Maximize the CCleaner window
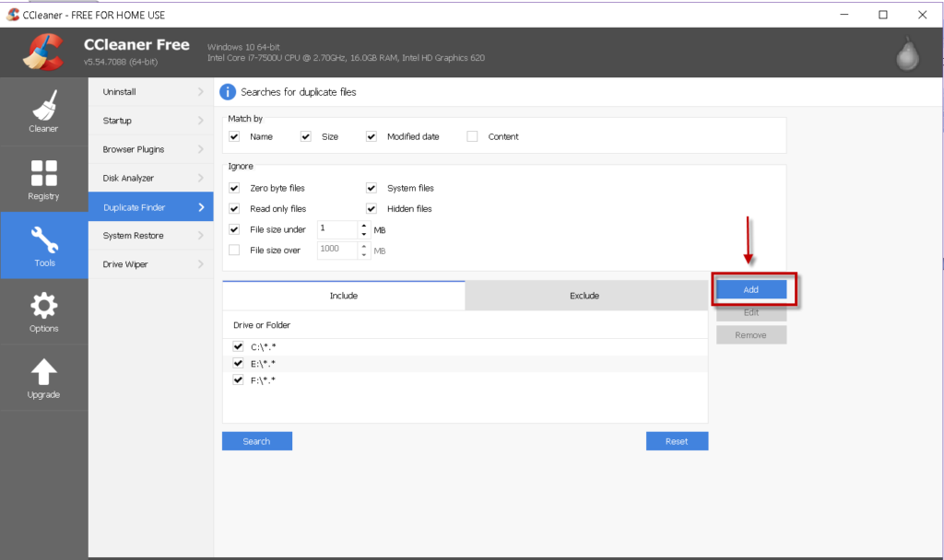This screenshot has width=944, height=560. 883,15
